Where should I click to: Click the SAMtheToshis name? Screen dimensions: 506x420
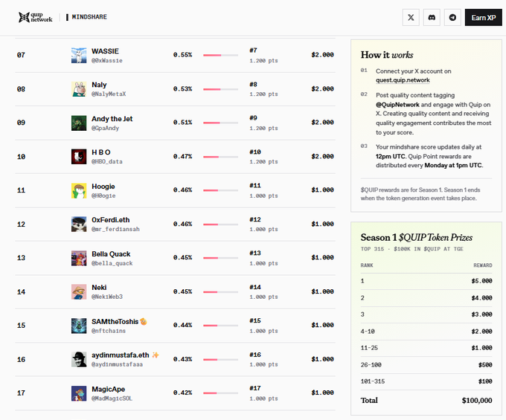(x=115, y=322)
